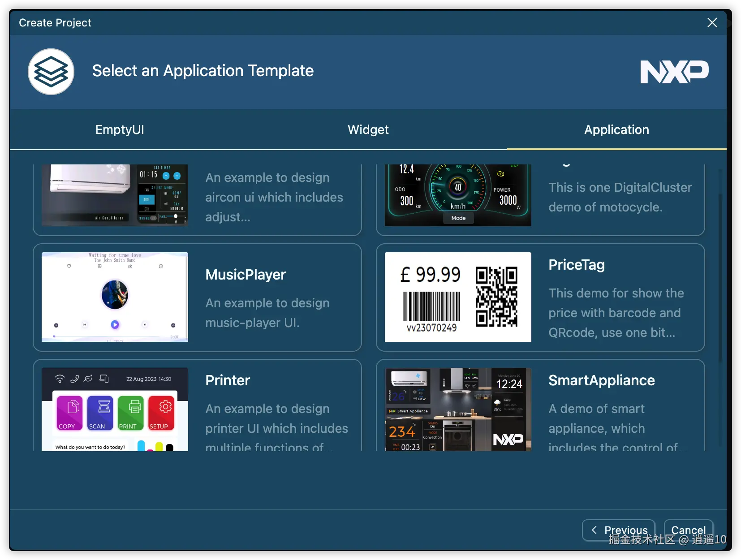This screenshot has width=741, height=560.
Task: Click the PriceTag barcode and QRcode description
Action: point(616,313)
